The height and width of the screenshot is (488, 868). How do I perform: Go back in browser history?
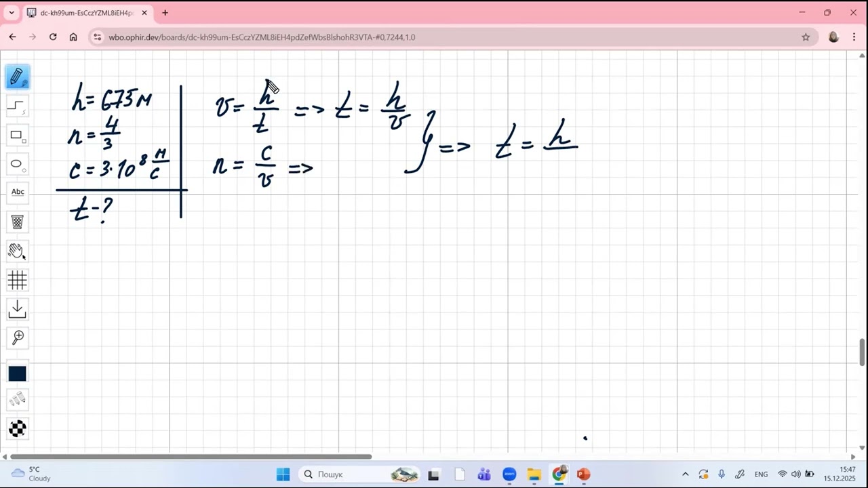[x=12, y=37]
